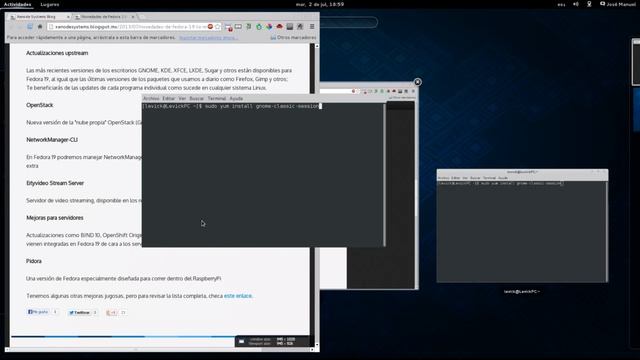Switch to the Novedades de Fedora tab
The width and height of the screenshot is (640, 360).
[x=103, y=17]
